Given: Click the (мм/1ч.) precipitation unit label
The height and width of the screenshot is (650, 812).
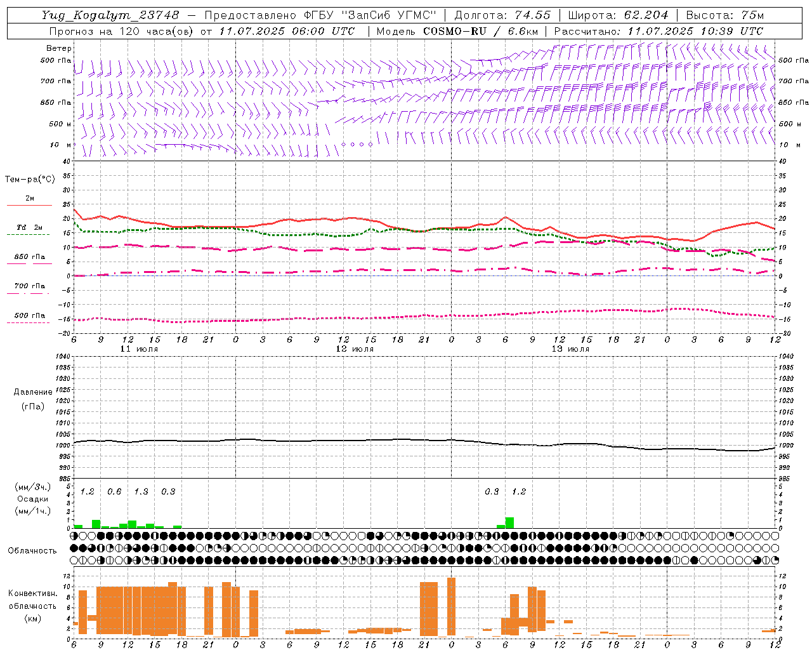Looking at the screenshot, I should click(33, 511).
